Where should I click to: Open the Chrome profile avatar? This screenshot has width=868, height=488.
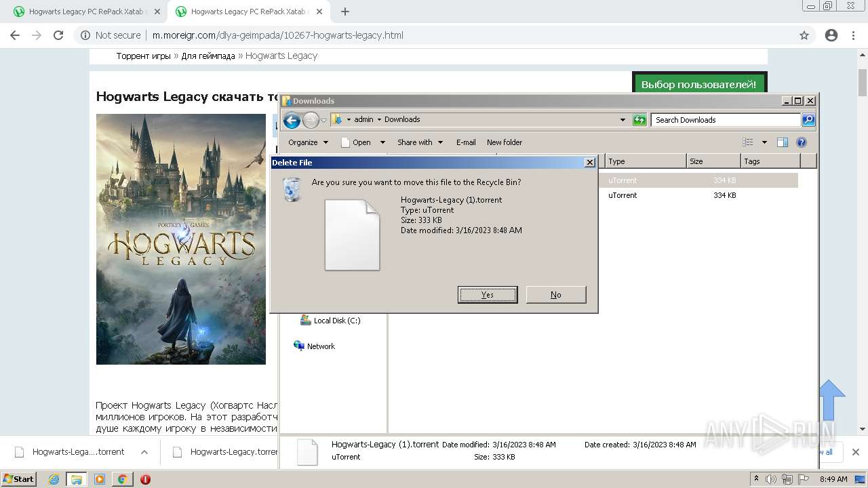tap(831, 35)
